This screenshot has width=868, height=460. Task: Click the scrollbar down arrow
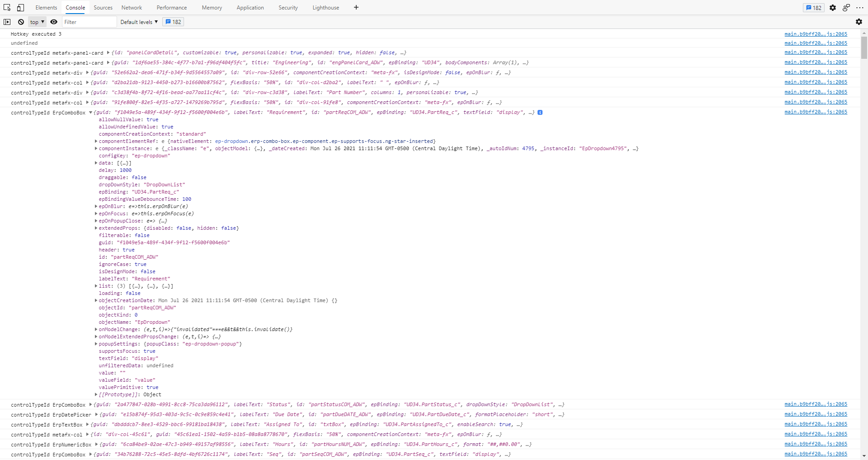(864, 456)
